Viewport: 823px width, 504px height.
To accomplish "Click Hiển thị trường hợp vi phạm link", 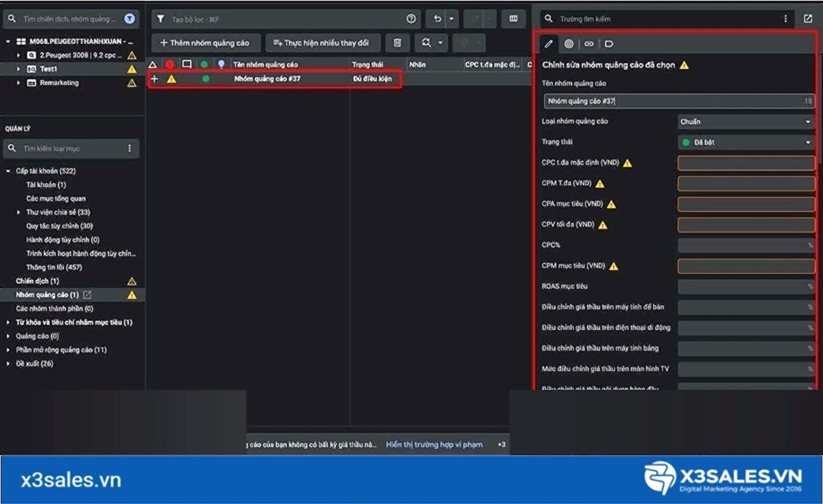I will tap(434, 445).
